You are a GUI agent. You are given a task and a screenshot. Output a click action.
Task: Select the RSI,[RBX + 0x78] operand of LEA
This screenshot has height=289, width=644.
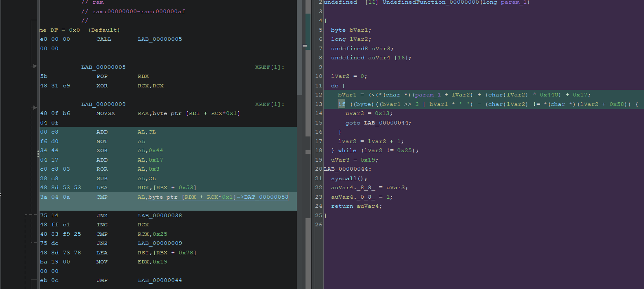coord(167,253)
